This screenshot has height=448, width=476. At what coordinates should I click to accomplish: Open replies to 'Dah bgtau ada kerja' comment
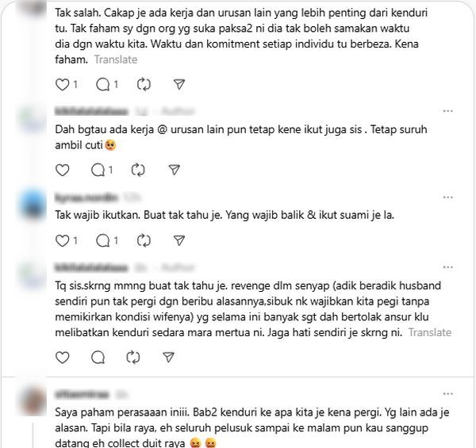pos(98,170)
